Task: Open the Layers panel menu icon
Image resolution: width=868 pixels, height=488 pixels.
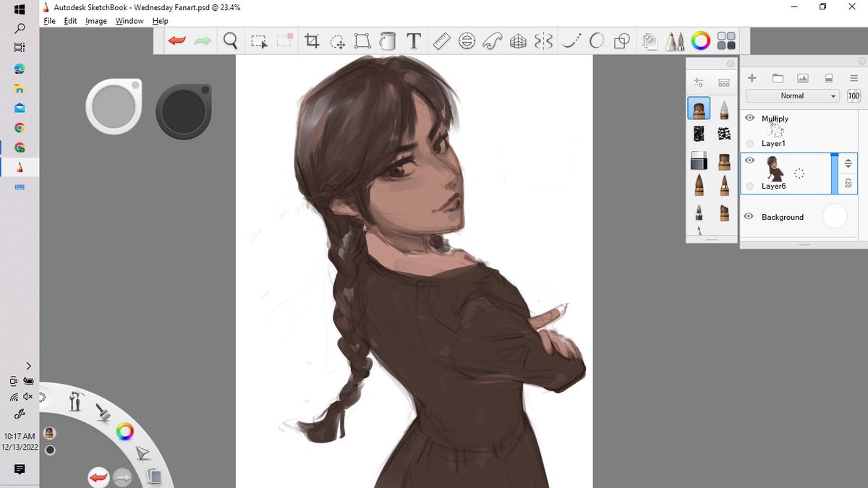Action: pos(854,78)
